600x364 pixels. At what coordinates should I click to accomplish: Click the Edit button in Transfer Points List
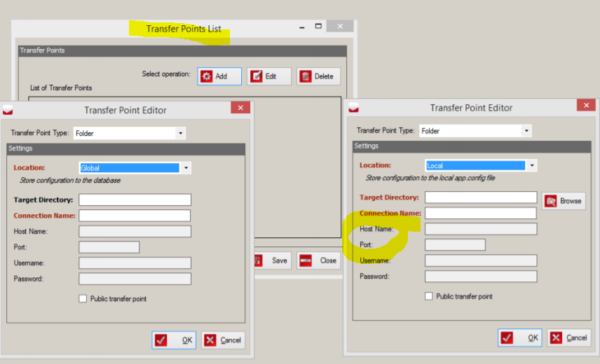point(268,76)
